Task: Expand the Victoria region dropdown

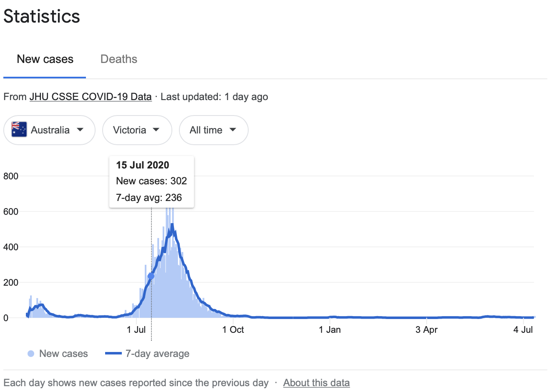Action: coord(137,130)
